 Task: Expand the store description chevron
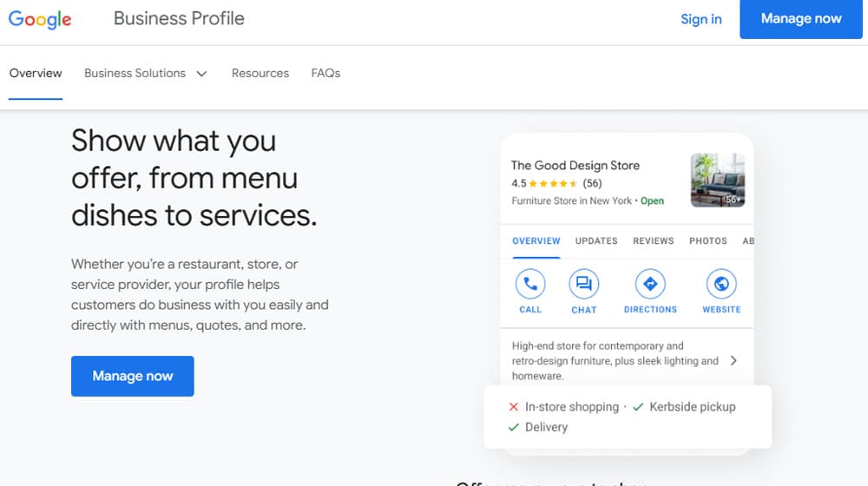733,361
